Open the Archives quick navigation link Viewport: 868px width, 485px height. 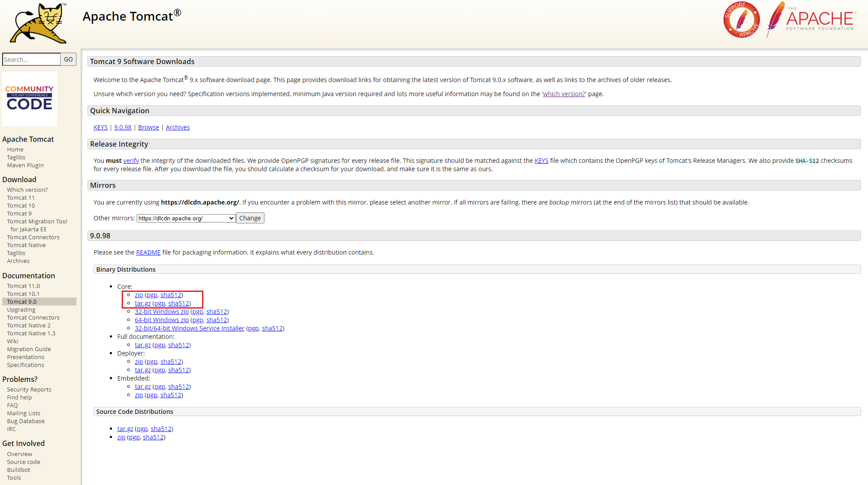[177, 127]
